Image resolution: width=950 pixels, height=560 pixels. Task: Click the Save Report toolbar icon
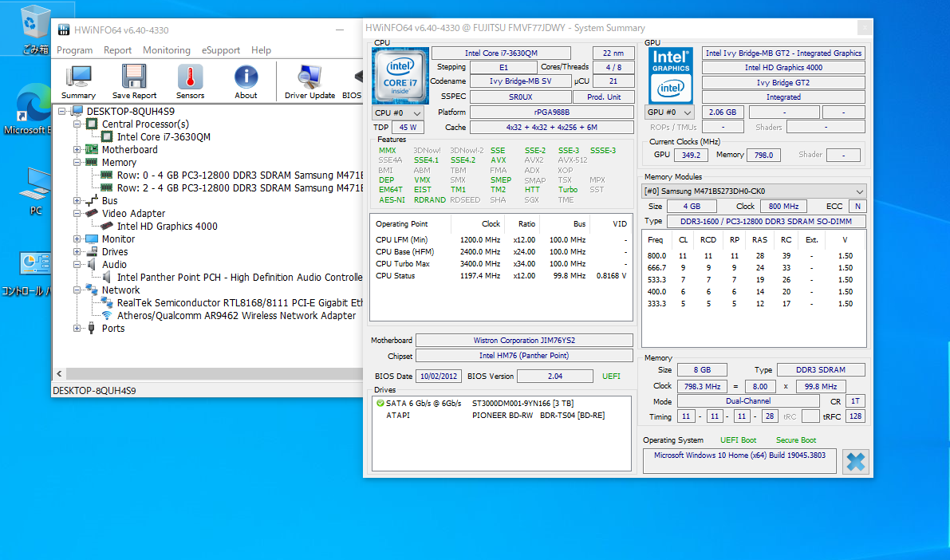tap(134, 81)
